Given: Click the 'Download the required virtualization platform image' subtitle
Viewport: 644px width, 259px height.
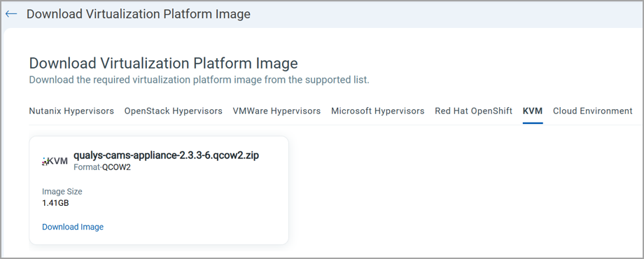Looking at the screenshot, I should [x=199, y=80].
